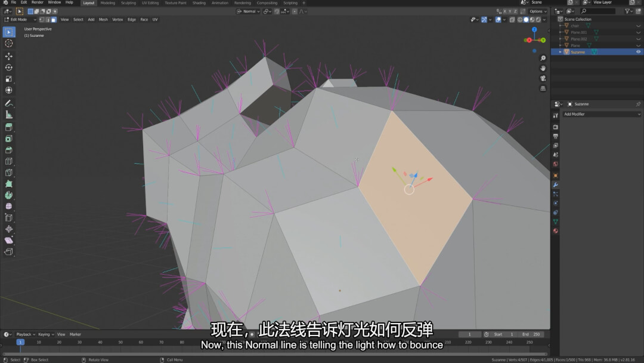Image resolution: width=644 pixels, height=363 pixels.
Task: Switch to rendered viewport shading
Action: point(538,19)
